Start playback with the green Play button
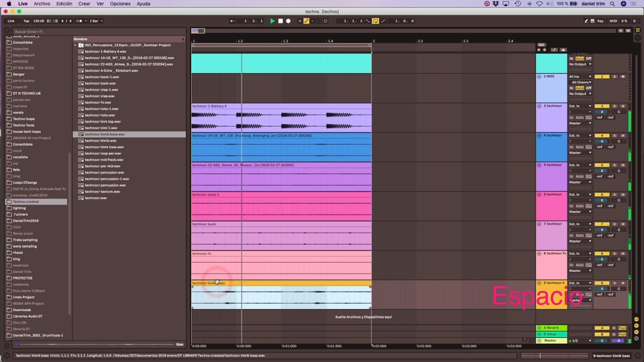 [272, 21]
